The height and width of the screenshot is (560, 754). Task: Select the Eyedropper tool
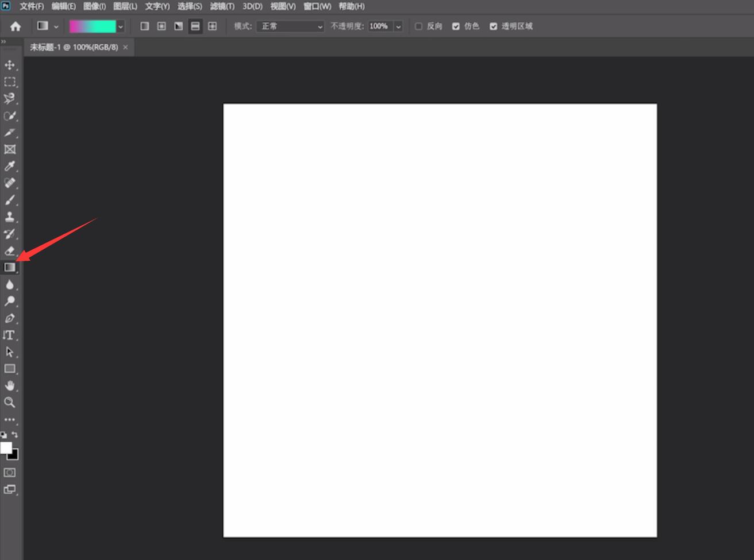point(10,166)
